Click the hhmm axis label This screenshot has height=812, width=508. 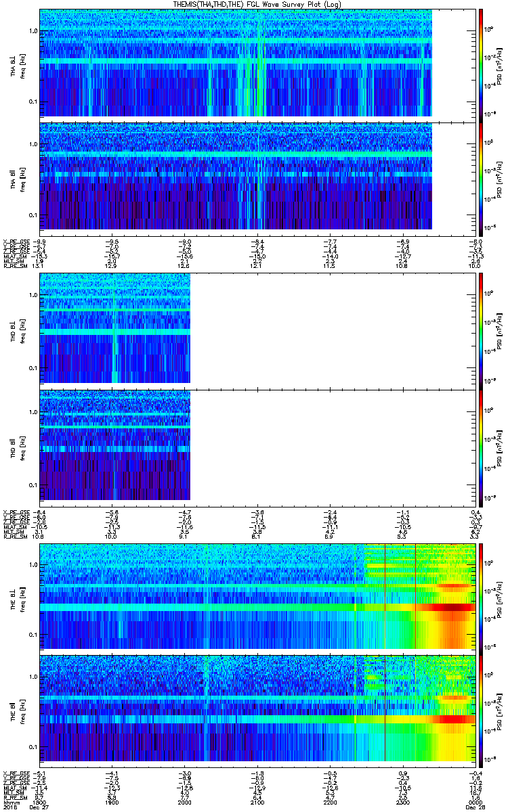click(x=11, y=803)
